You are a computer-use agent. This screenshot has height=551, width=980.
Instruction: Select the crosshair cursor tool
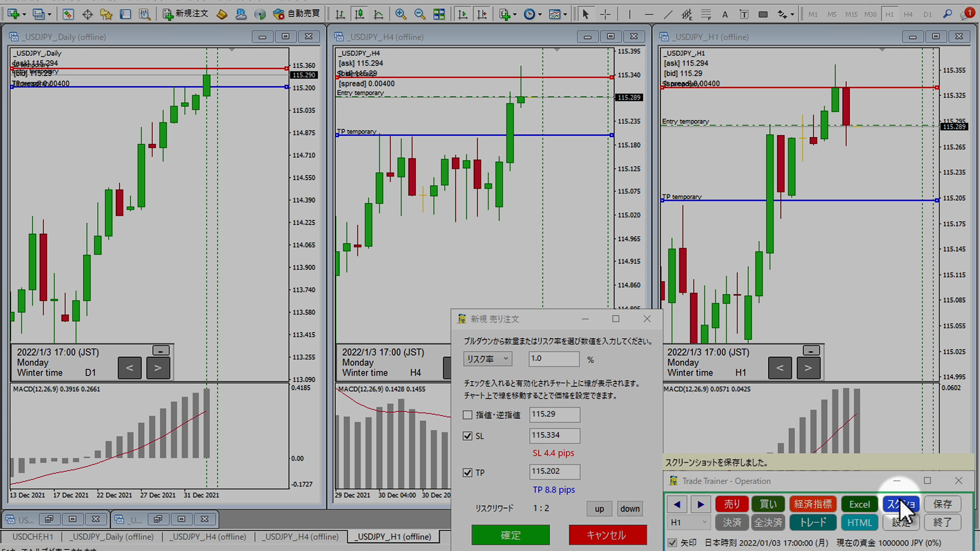pos(605,14)
